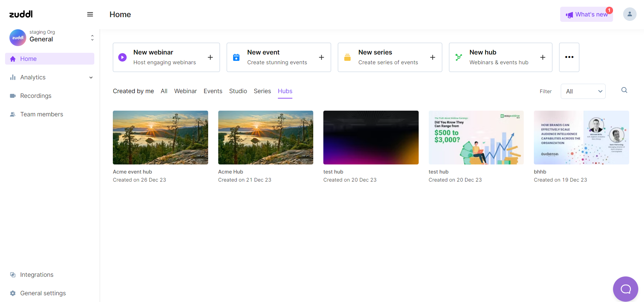Click the three-dots more options button
Viewport: 644px width, 302px height.
pyautogui.click(x=569, y=57)
